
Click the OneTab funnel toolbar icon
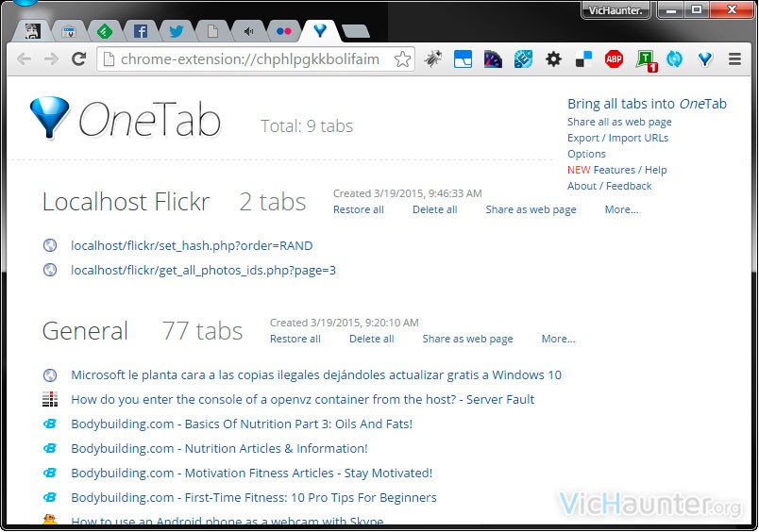pos(705,59)
